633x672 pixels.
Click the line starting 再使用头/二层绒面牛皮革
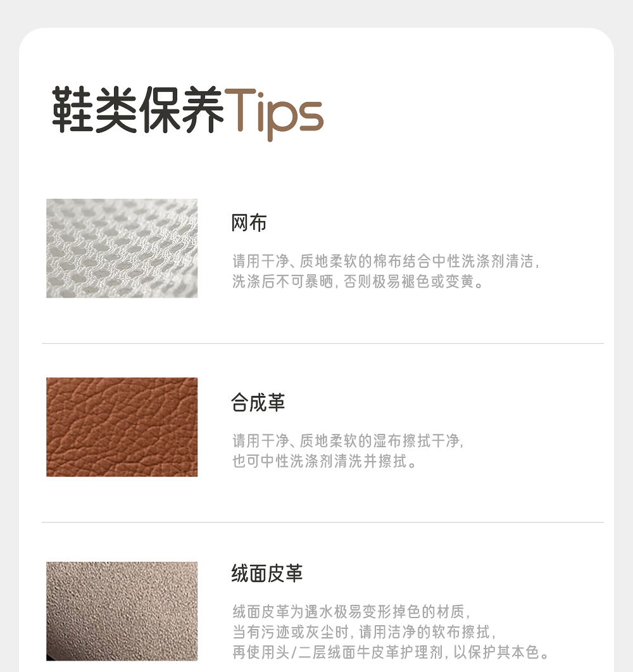coord(391,652)
